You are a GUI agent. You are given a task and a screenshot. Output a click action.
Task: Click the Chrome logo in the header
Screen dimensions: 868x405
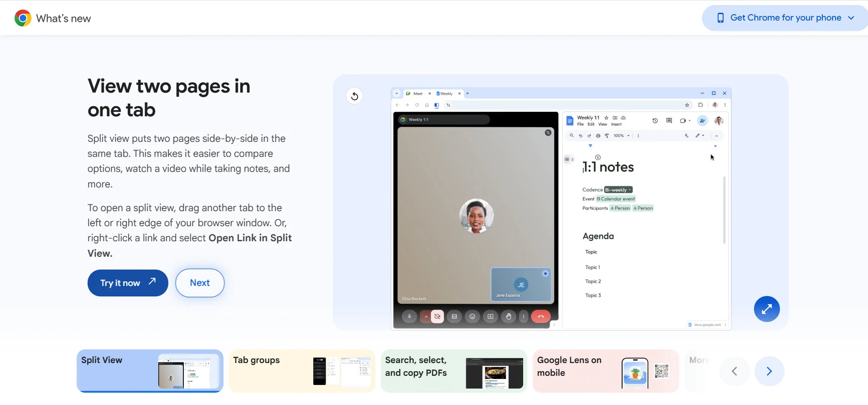pyautogui.click(x=23, y=18)
